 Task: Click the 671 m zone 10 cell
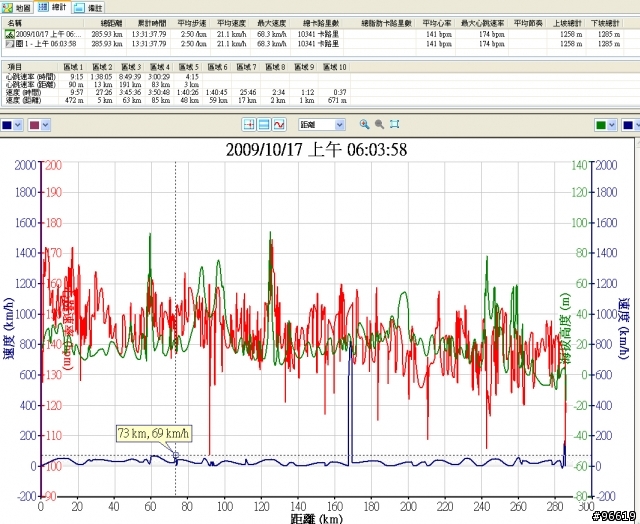(337, 100)
